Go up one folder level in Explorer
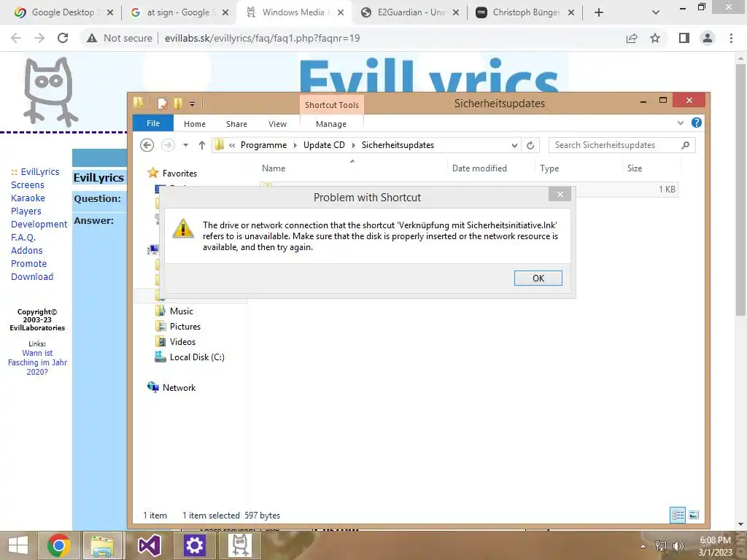 tap(202, 145)
